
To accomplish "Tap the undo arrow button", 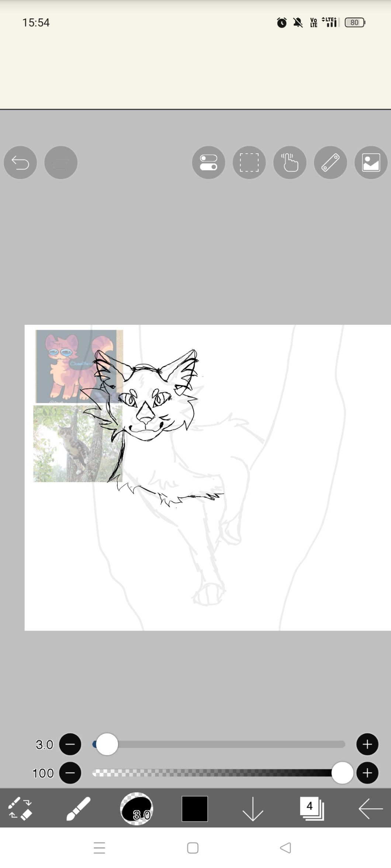I will pos(20,163).
